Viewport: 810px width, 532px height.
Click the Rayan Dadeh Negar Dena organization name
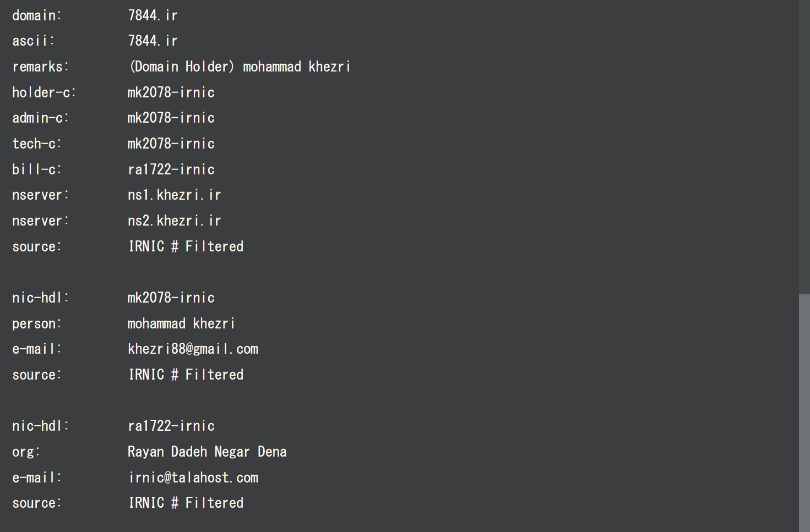[x=207, y=452]
